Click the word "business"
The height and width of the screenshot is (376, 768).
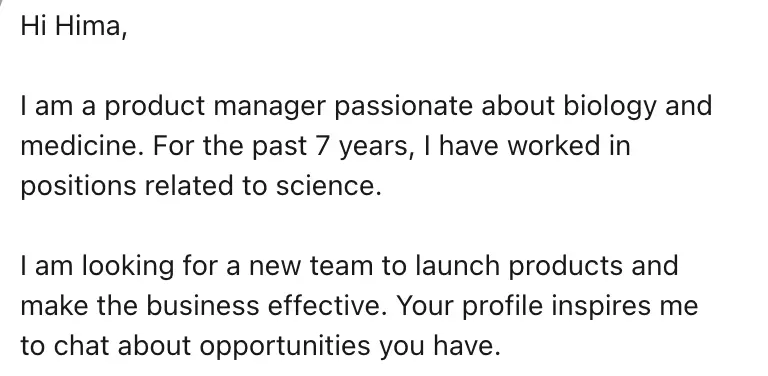click(202, 306)
